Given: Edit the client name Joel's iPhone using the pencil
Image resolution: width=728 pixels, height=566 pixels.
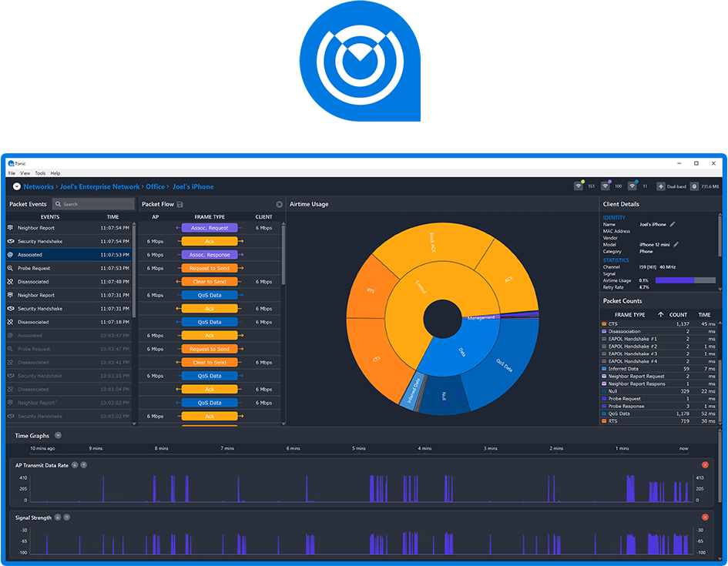Looking at the screenshot, I should pos(673,224).
